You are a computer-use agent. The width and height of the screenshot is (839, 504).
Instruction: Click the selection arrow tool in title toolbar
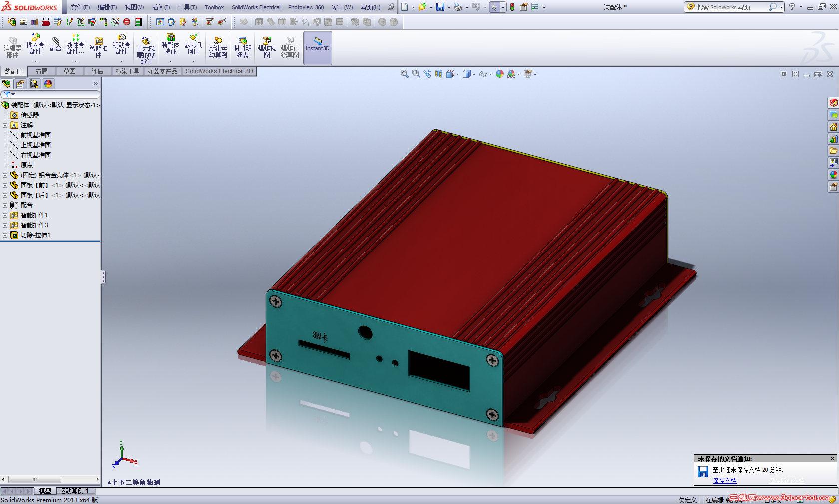click(494, 7)
